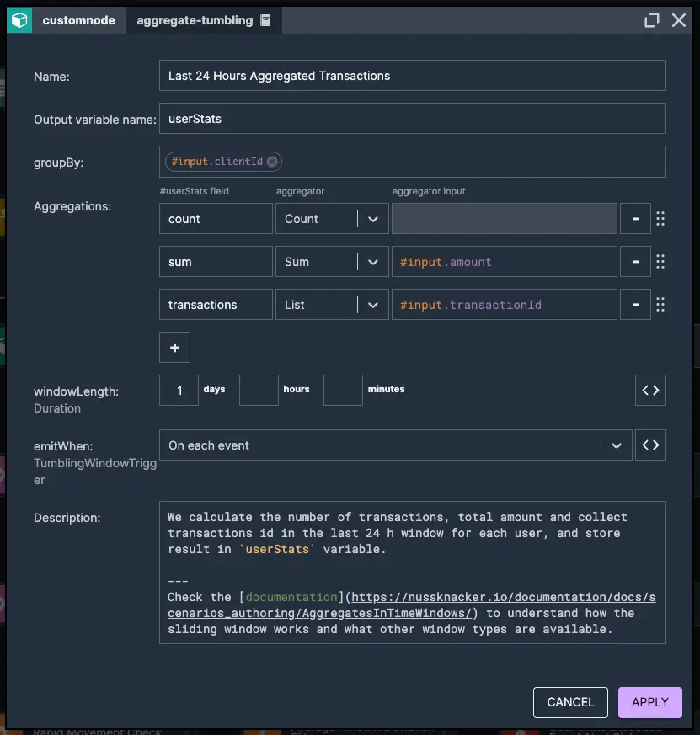The width and height of the screenshot is (700, 735).
Task: Click the 'userStats' highlighted description word
Action: click(x=278, y=550)
